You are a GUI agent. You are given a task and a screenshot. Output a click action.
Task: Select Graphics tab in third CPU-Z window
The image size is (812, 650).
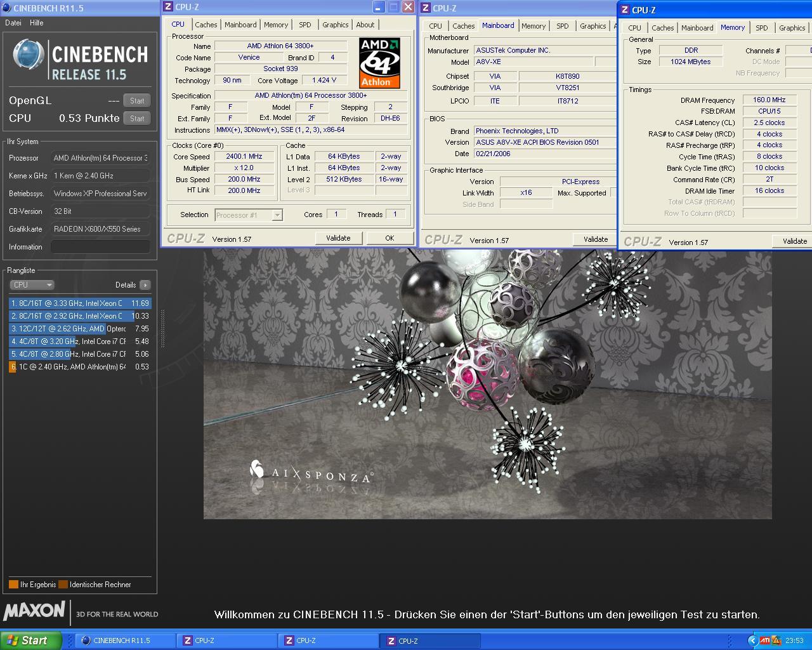[792, 28]
